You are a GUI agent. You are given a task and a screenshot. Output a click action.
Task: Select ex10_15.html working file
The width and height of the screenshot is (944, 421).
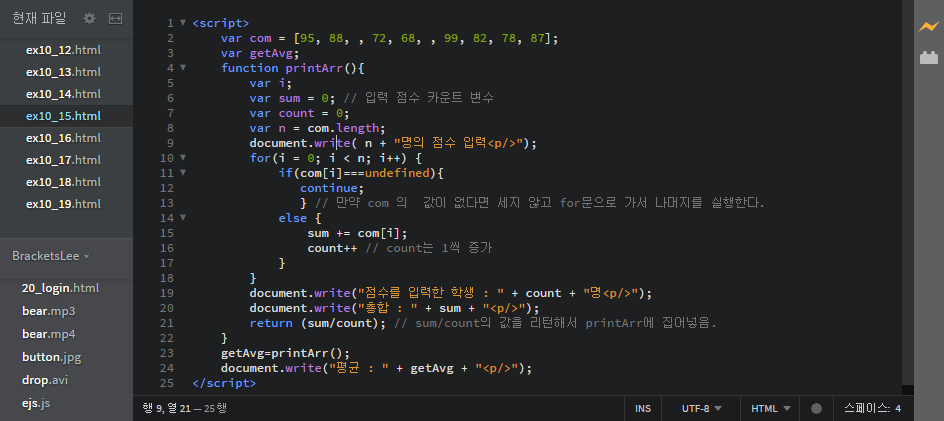[66, 116]
